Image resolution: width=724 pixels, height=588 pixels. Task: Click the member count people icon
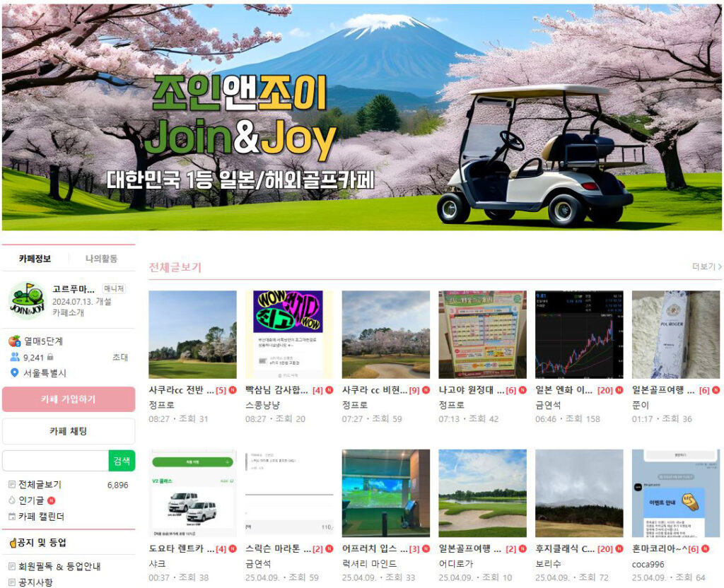pyautogui.click(x=14, y=357)
